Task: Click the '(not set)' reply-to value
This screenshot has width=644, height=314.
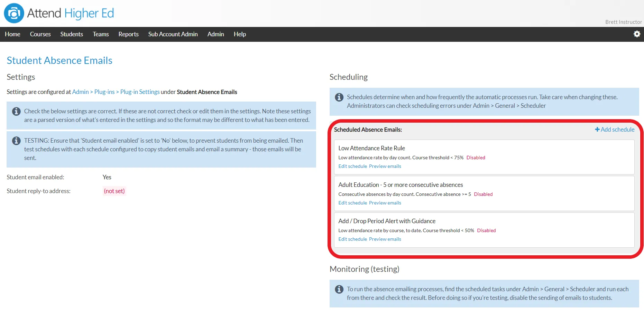Action: (114, 191)
